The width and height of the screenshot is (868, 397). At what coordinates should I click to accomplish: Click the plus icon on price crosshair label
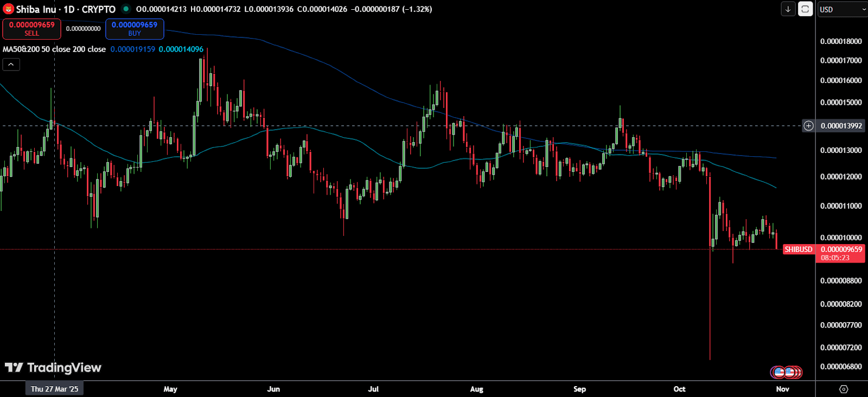coord(808,126)
